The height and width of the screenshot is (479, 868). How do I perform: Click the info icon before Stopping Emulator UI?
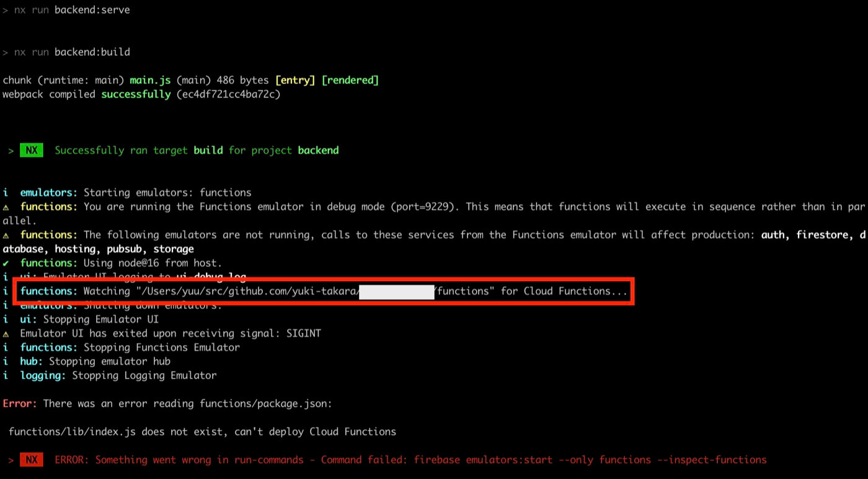click(6, 319)
